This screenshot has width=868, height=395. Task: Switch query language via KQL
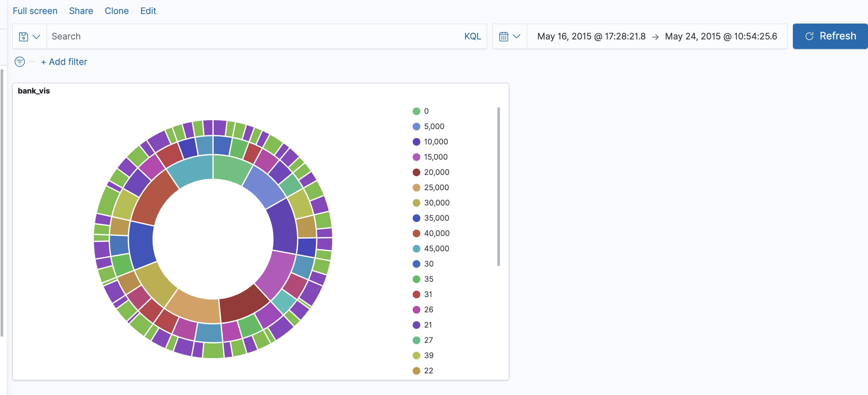[473, 36]
